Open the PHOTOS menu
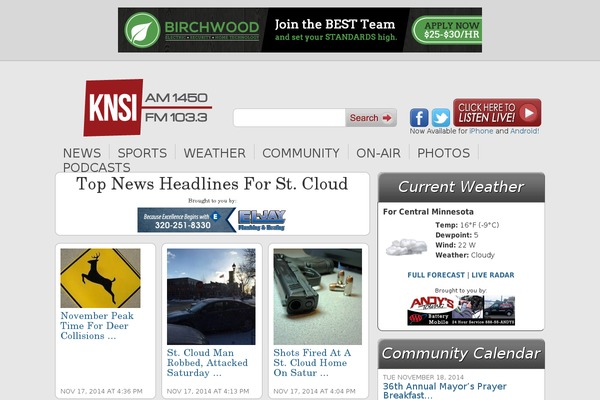 click(x=443, y=153)
